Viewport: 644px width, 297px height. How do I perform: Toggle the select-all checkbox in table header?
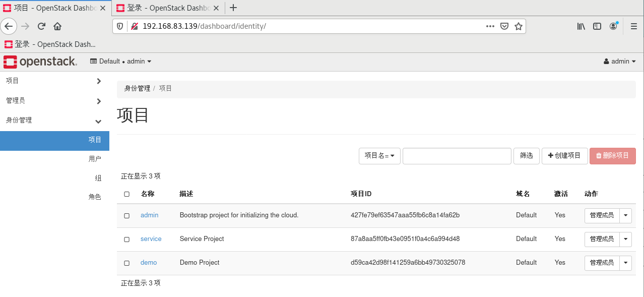point(126,194)
